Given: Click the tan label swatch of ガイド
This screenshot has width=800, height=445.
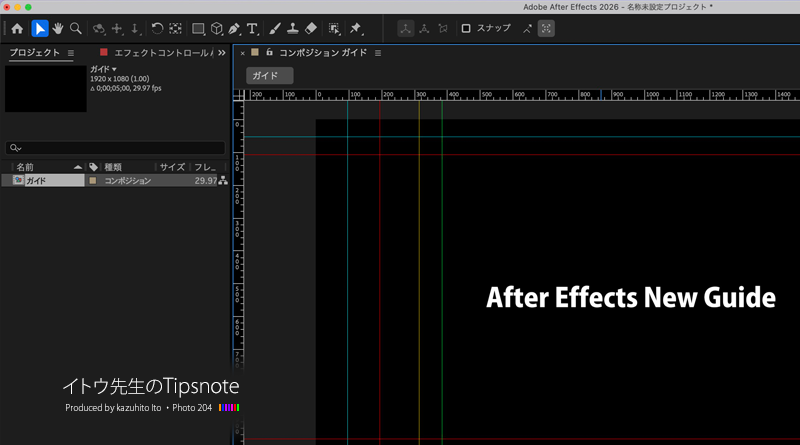Looking at the screenshot, I should pyautogui.click(x=93, y=181).
